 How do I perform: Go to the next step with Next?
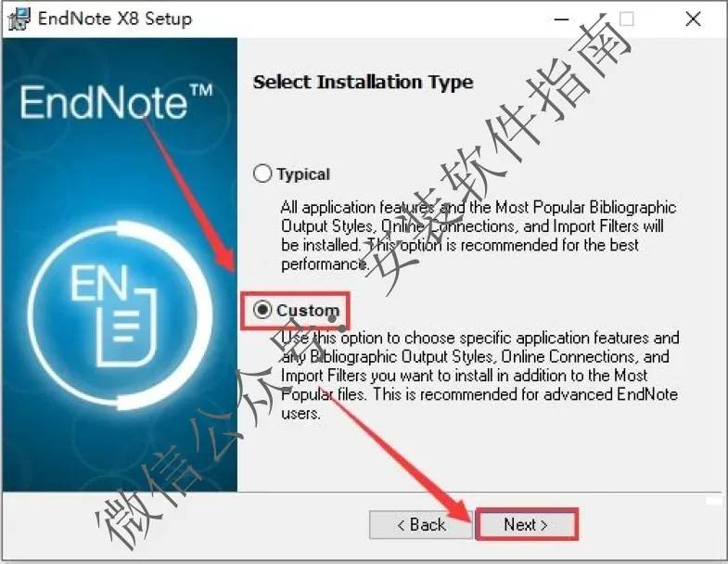[x=526, y=524]
